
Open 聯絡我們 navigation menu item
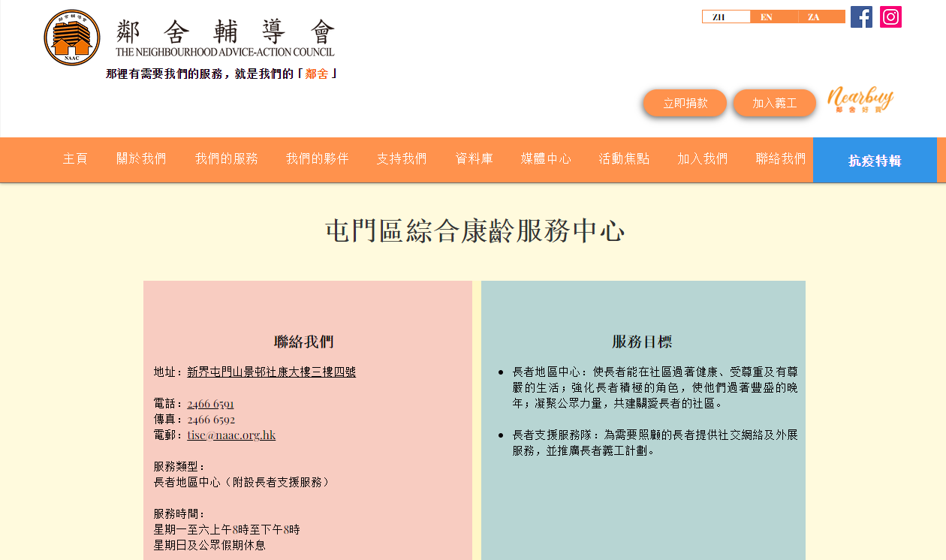780,159
